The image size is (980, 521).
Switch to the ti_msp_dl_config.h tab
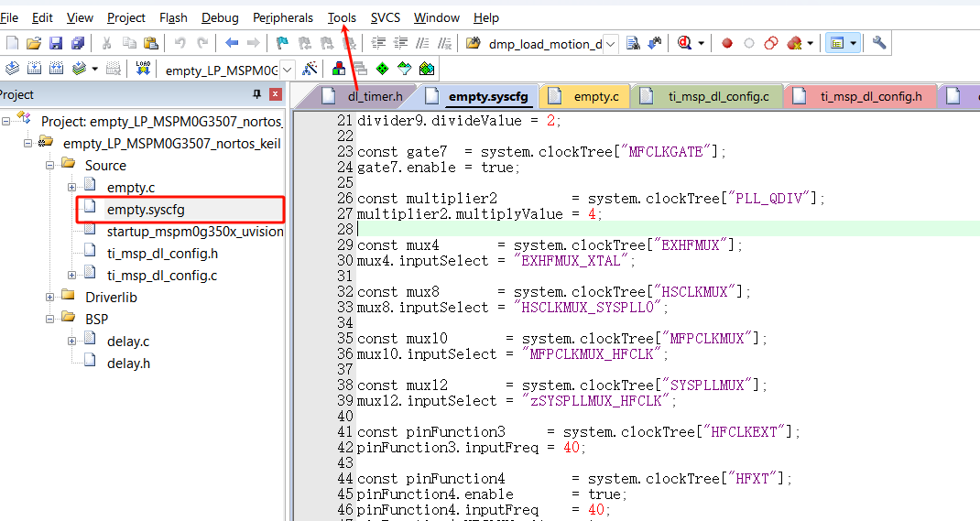coord(860,96)
